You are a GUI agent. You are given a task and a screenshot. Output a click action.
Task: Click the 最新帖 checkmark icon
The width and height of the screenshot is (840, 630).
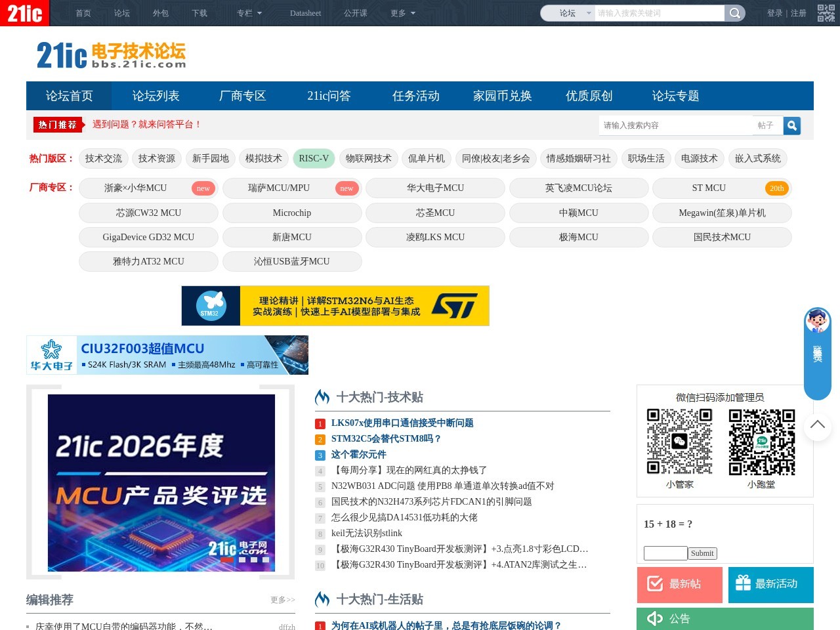(x=655, y=583)
